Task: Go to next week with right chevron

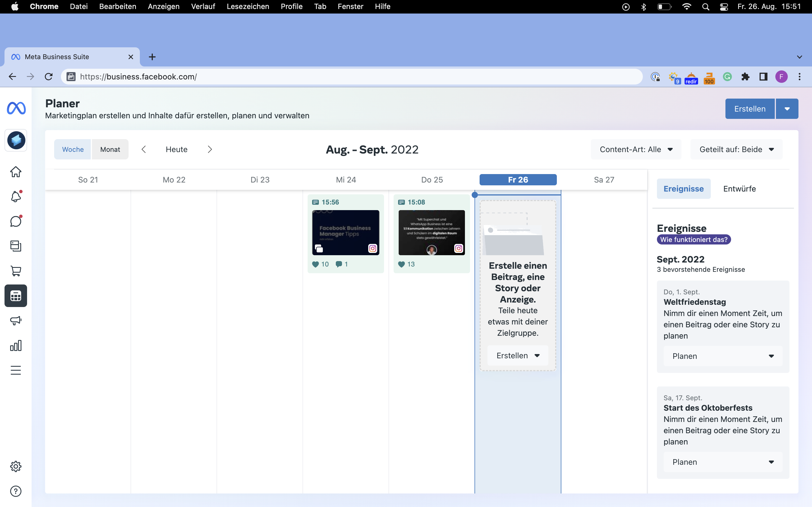Action: coord(210,150)
